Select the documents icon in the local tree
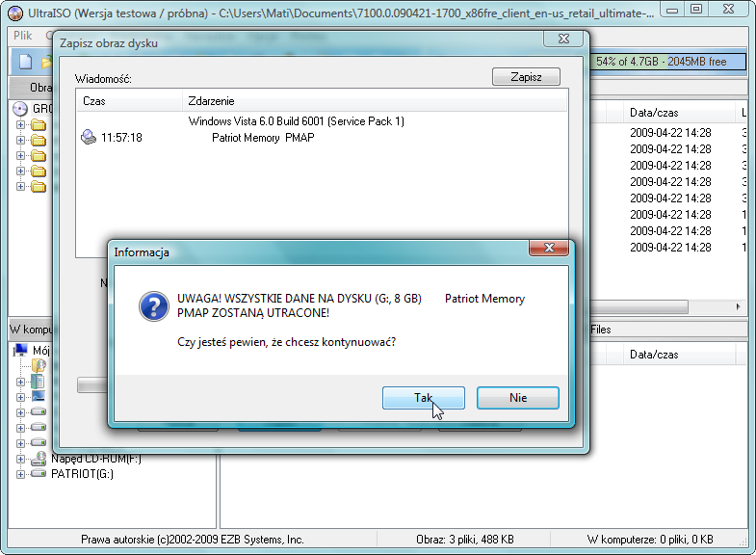Image resolution: width=756 pixels, height=555 pixels. (38, 382)
